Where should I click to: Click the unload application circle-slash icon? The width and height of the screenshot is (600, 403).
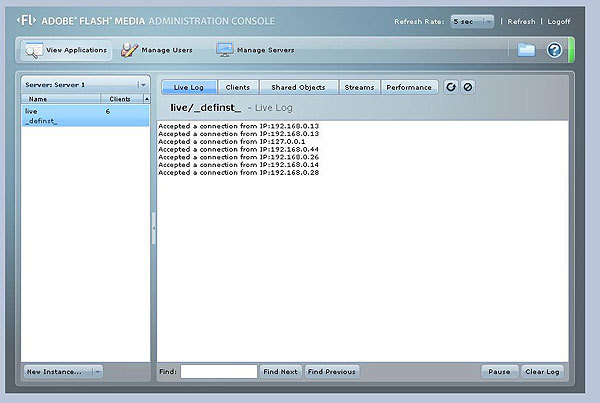click(468, 87)
